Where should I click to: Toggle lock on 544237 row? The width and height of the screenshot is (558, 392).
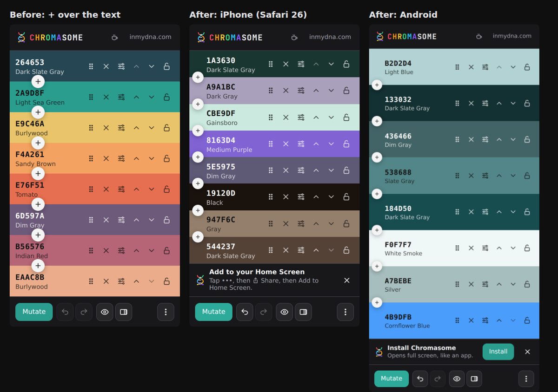(x=346, y=250)
